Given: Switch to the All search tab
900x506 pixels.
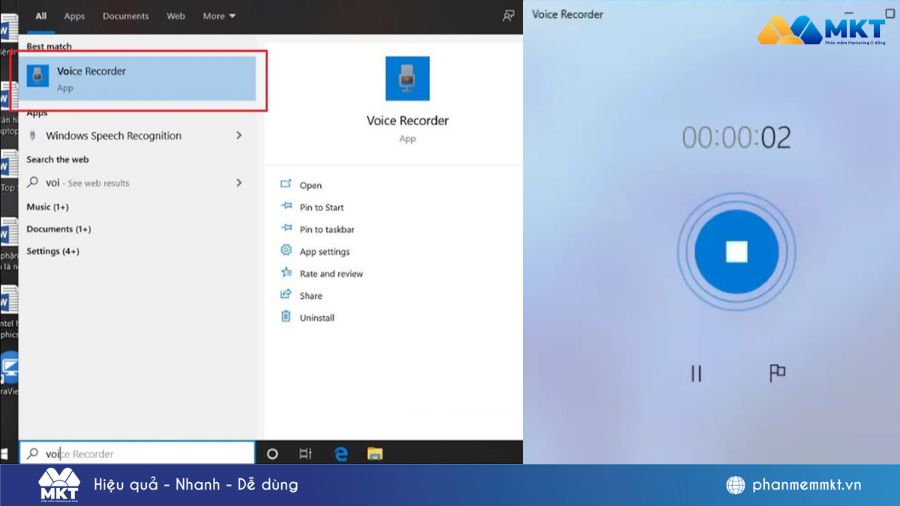Looking at the screenshot, I should tap(41, 16).
